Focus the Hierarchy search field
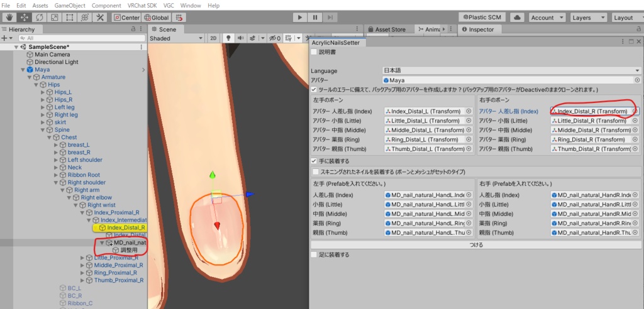The image size is (644, 309). [x=82, y=38]
